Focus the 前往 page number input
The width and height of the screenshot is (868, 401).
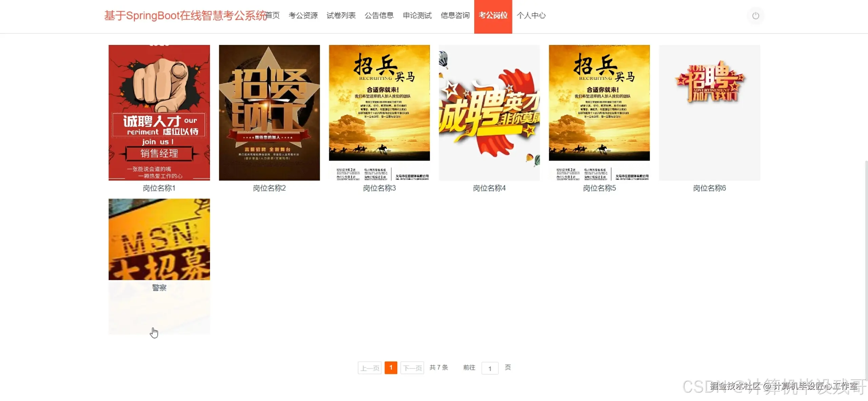pos(490,368)
